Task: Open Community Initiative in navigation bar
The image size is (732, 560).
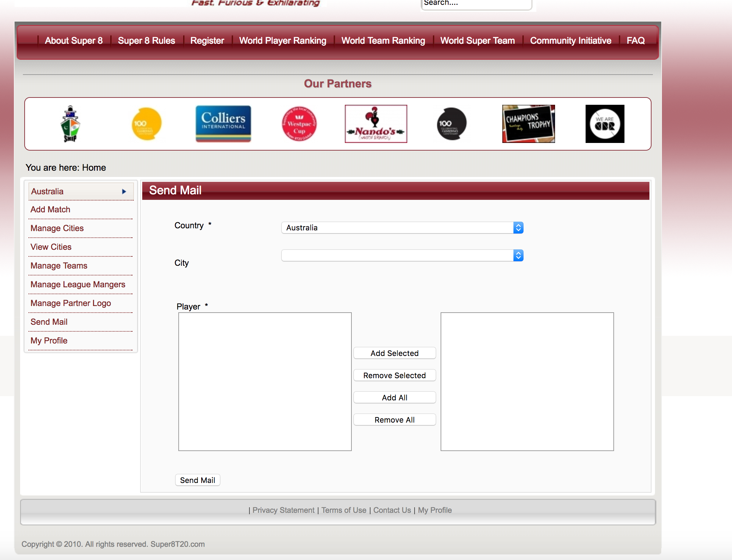Action: tap(570, 41)
